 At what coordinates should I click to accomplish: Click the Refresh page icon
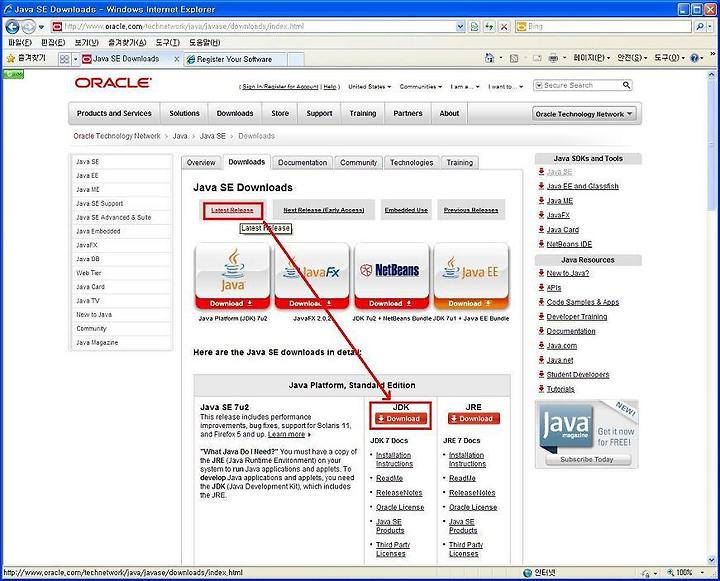pyautogui.click(x=489, y=27)
